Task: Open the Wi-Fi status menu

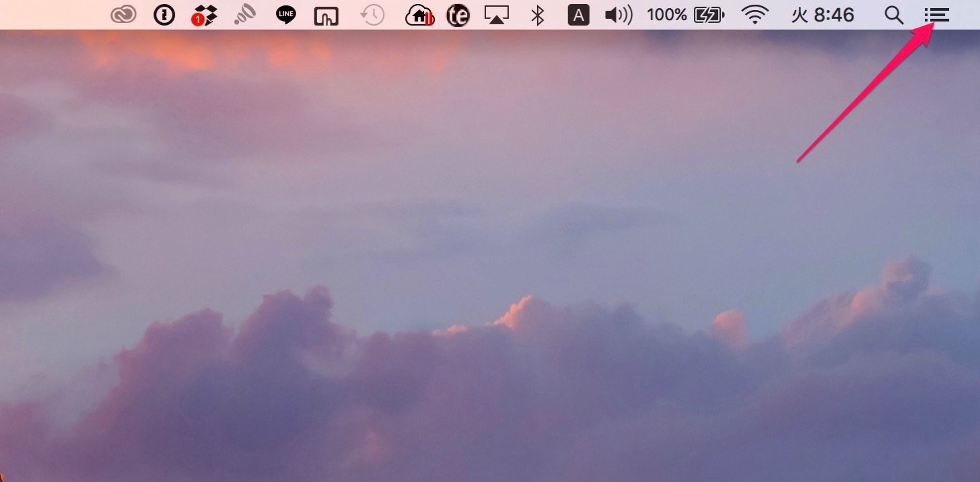Action: pyautogui.click(x=755, y=15)
